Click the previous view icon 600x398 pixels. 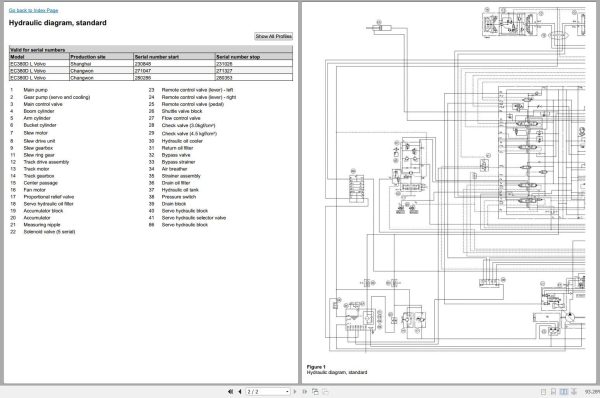(x=315, y=391)
